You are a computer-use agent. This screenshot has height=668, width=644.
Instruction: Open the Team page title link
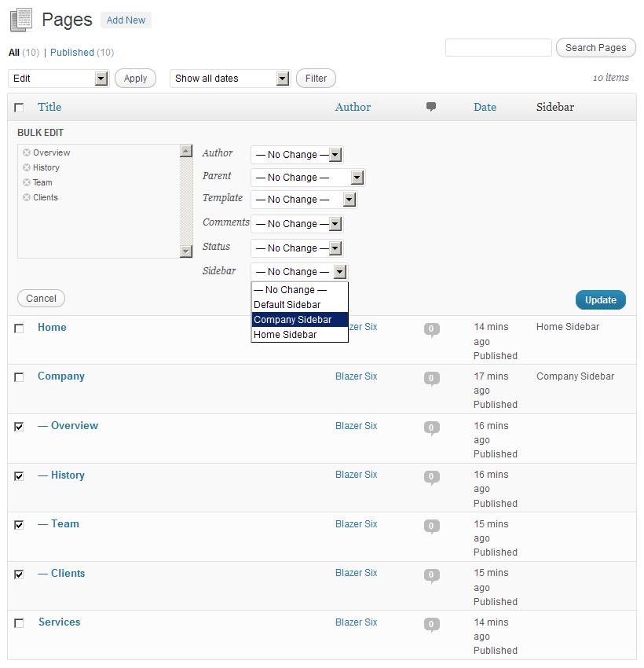click(58, 523)
